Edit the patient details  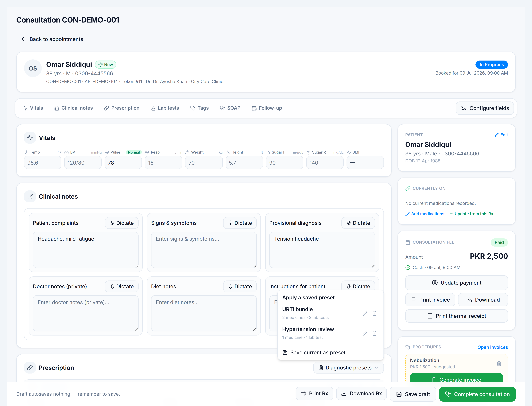pos(501,135)
